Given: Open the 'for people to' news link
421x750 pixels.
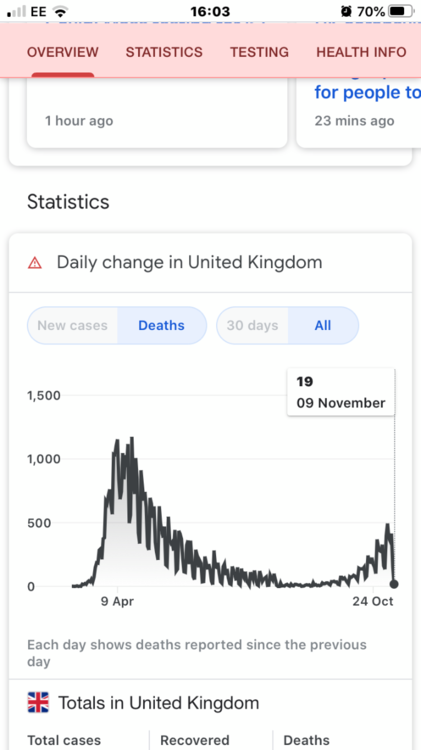Looking at the screenshot, I should [367, 92].
